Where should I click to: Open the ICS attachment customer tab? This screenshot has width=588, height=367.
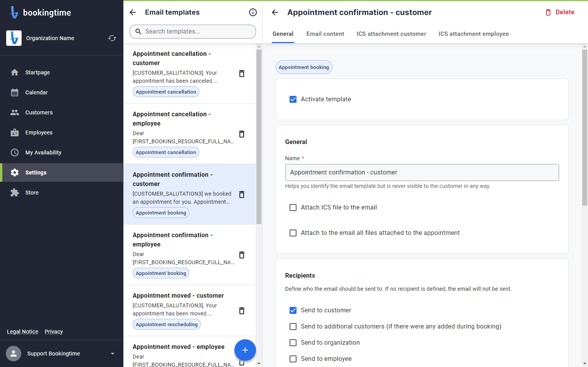[x=391, y=34]
